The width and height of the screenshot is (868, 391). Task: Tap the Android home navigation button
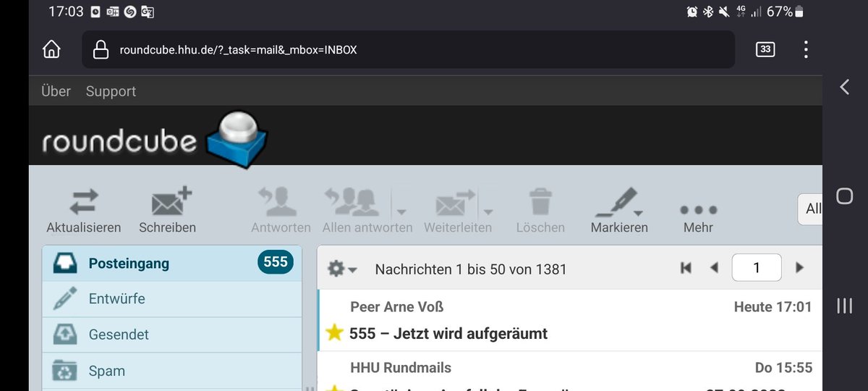[x=844, y=196]
